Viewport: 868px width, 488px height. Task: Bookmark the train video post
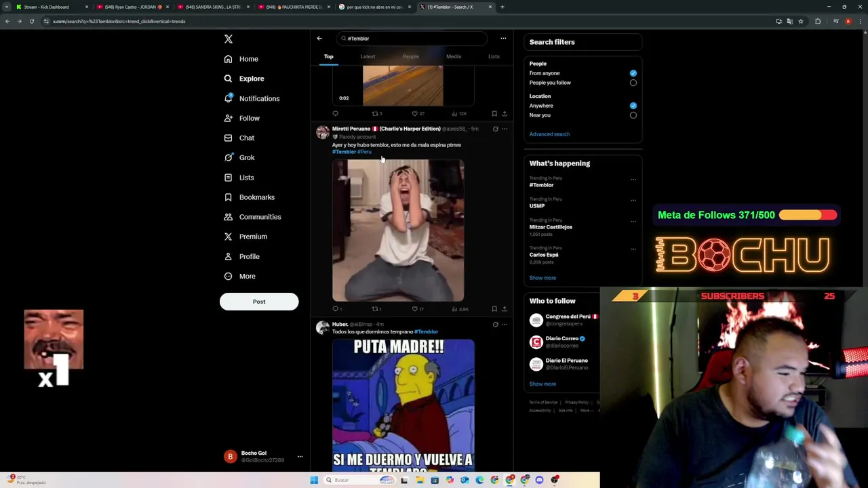pos(494,114)
